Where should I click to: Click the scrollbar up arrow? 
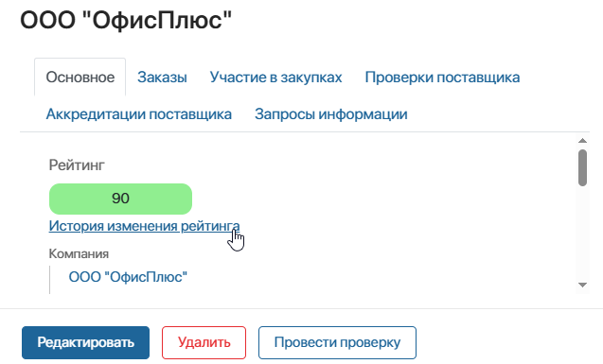pyautogui.click(x=582, y=141)
